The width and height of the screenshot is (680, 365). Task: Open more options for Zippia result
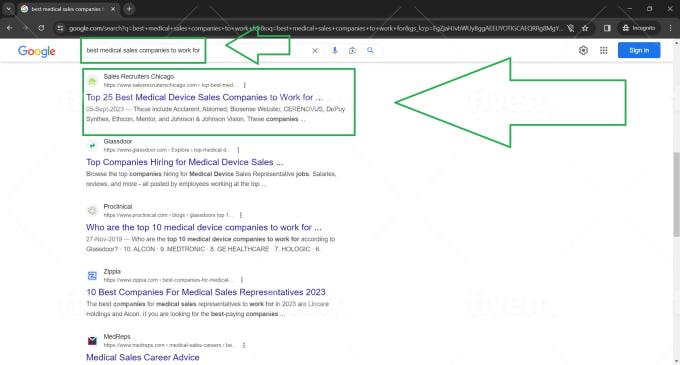pyautogui.click(x=242, y=280)
